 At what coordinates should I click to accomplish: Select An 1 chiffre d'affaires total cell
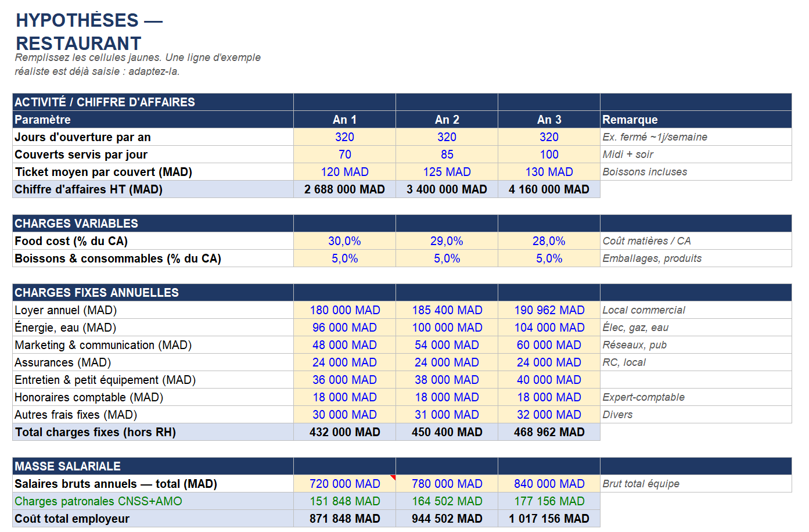(x=344, y=189)
